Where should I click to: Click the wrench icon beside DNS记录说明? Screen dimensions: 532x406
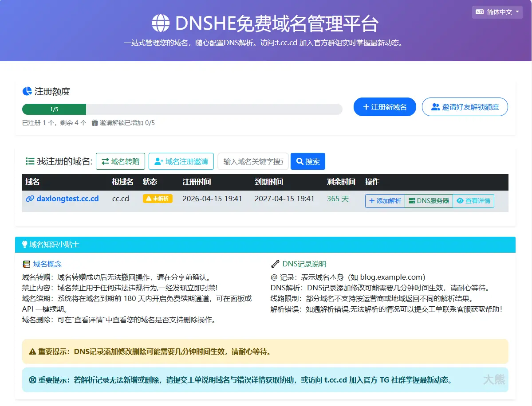pyautogui.click(x=275, y=264)
